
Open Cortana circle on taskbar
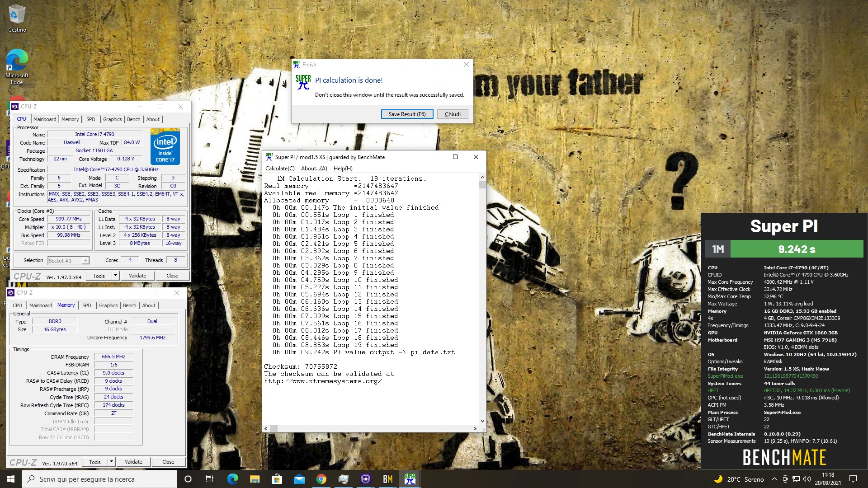pyautogui.click(x=188, y=479)
